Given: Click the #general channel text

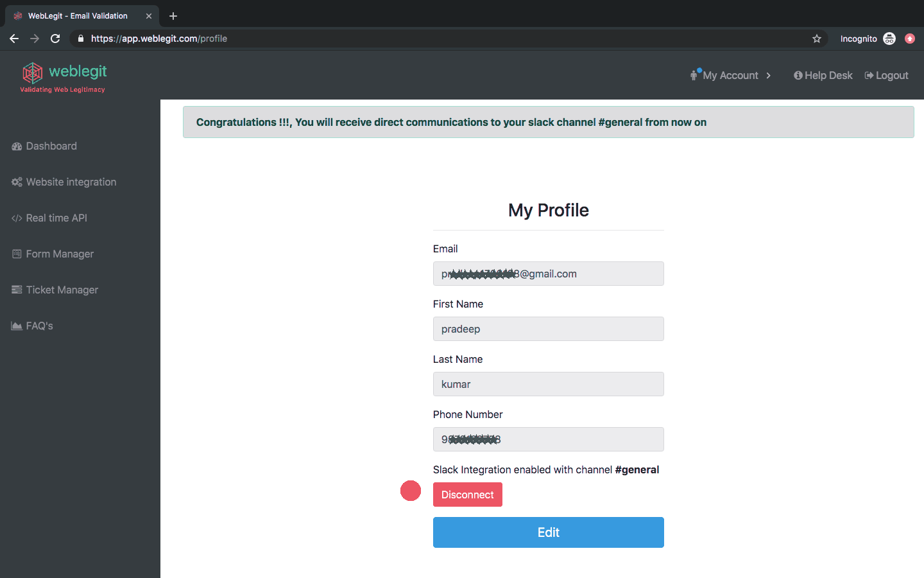Looking at the screenshot, I should [x=637, y=469].
